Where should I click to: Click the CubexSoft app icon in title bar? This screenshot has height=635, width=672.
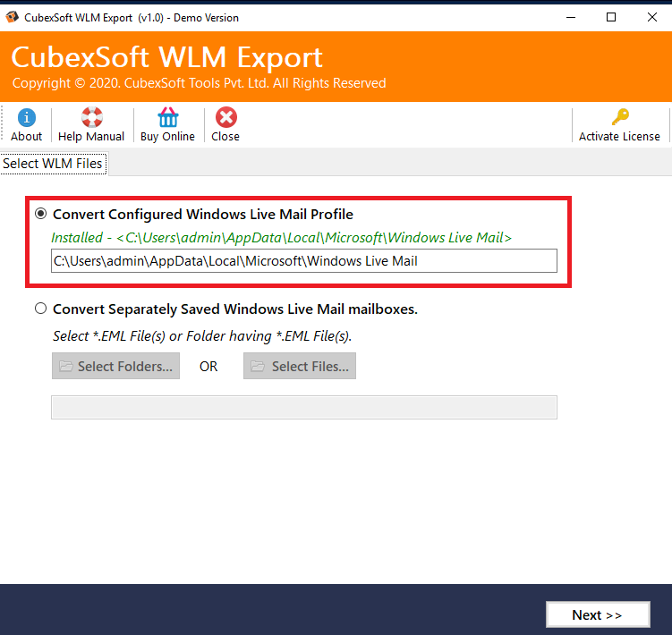click(12, 17)
